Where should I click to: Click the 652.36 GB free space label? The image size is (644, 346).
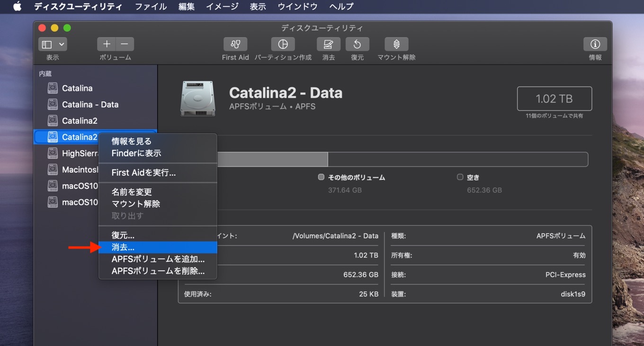tap(484, 190)
